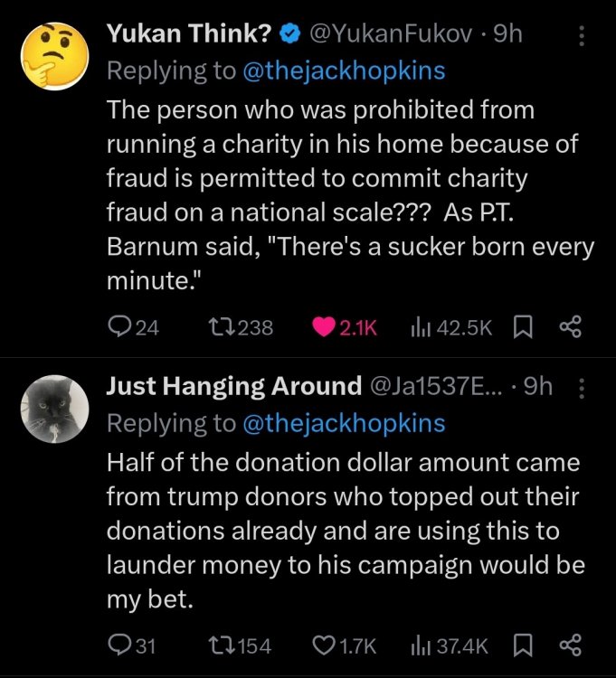Open more options for Yukan Think's tweet
Screen dimensions: 616x678
point(581,36)
